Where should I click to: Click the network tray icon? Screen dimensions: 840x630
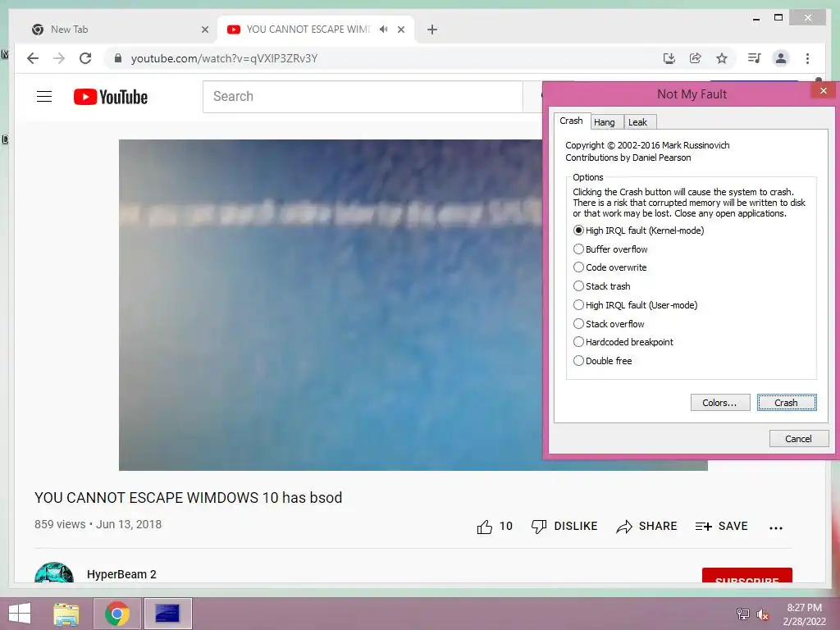click(743, 614)
